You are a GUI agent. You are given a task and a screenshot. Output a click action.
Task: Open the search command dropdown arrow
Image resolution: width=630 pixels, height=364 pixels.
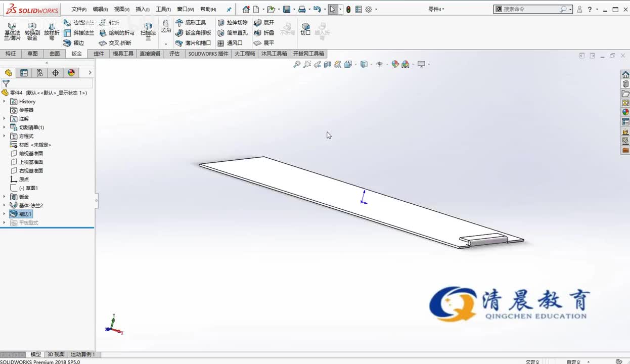570,9
